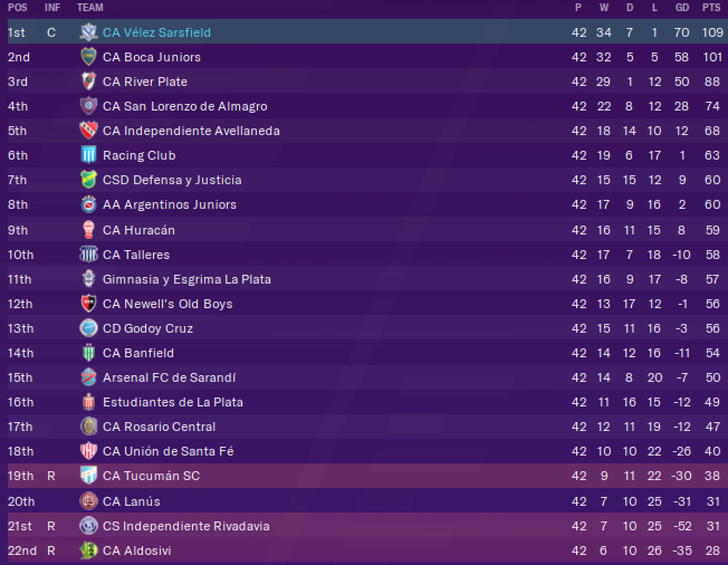Click the CA Banfield green striped badge

88,353
